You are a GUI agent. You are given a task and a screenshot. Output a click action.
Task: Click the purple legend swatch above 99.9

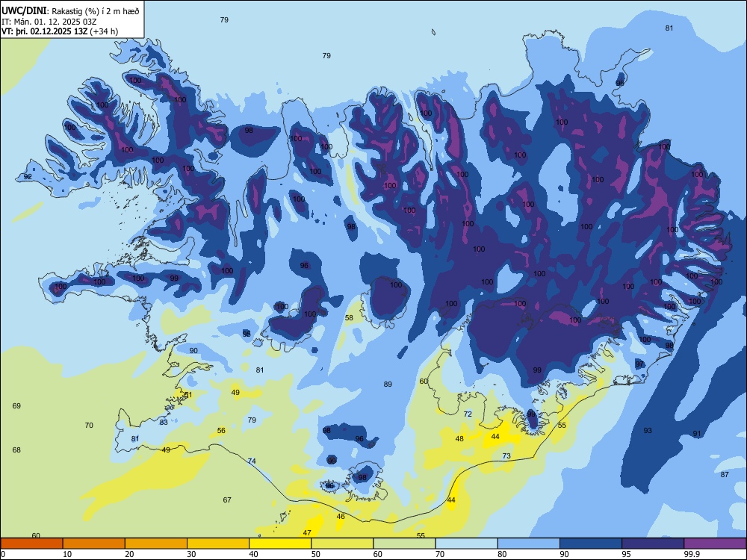715,544
